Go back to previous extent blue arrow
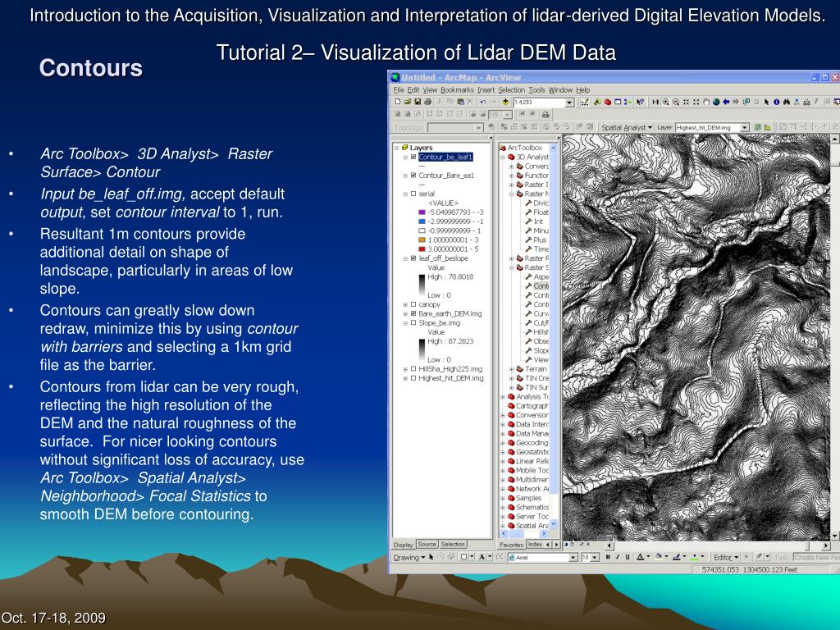The height and width of the screenshot is (630, 840). point(727,102)
